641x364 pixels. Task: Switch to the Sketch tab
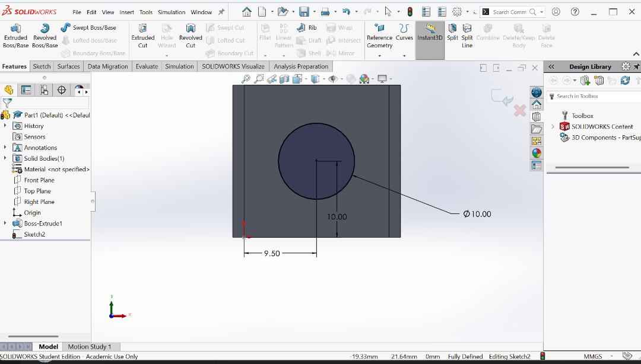(42, 66)
